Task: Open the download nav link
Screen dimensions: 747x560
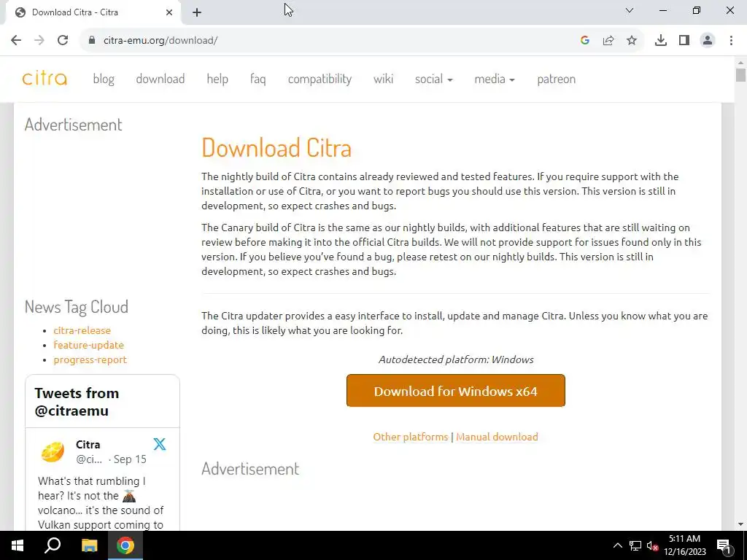Action: click(x=160, y=79)
